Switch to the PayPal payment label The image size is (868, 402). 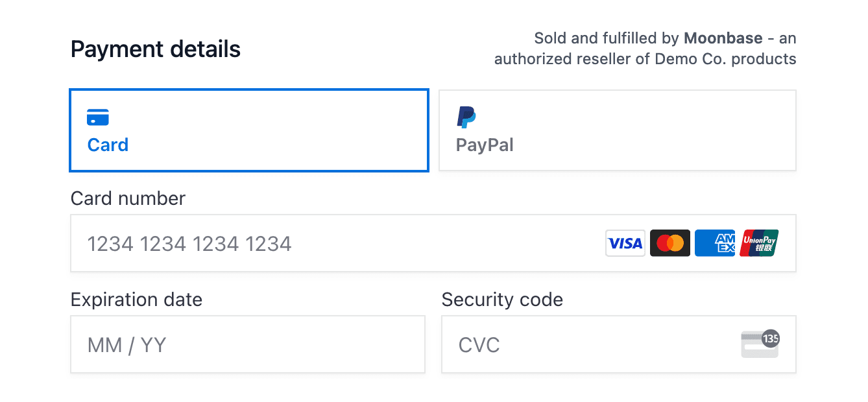(485, 145)
